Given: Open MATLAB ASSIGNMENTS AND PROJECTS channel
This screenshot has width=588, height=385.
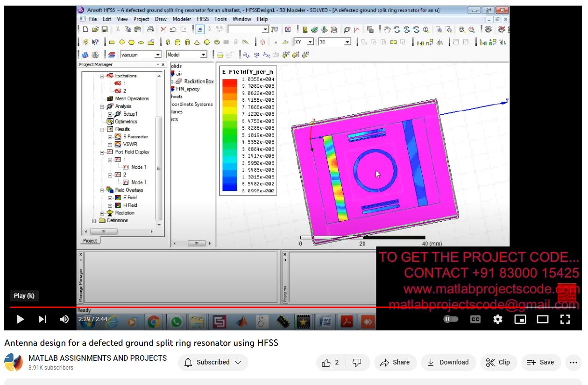Looking at the screenshot, I should tap(98, 358).
